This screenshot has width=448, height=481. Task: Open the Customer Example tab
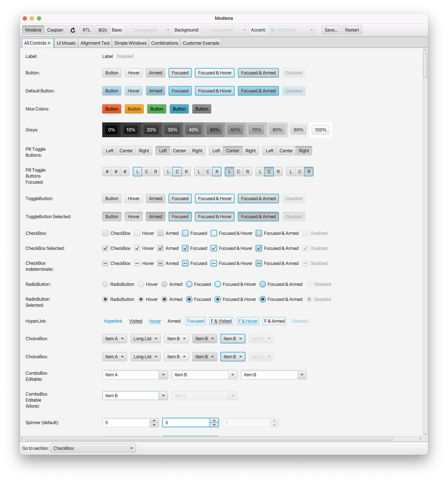[x=201, y=43]
